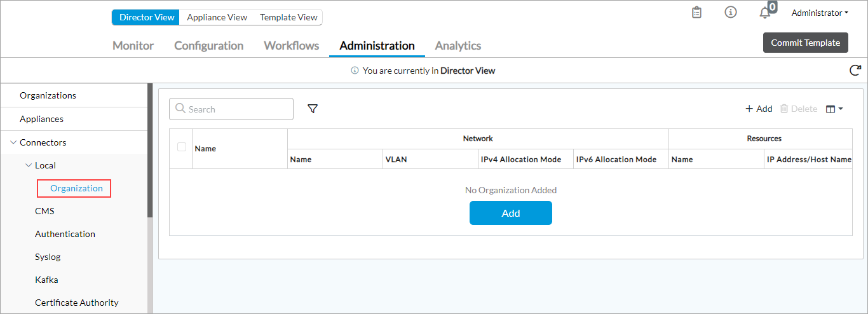Collapse the Connectors tree section

click(13, 142)
